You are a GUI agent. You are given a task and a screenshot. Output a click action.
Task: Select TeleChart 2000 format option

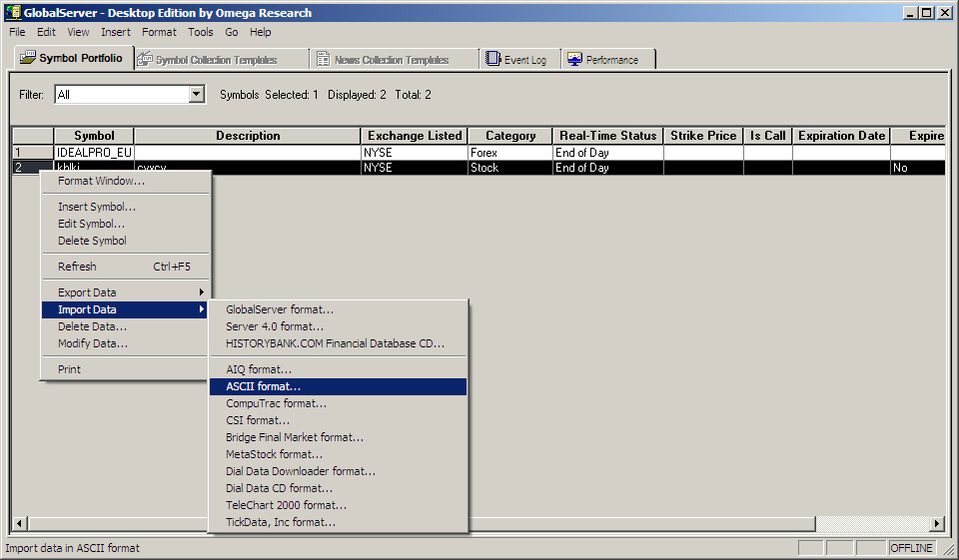[x=339, y=506]
